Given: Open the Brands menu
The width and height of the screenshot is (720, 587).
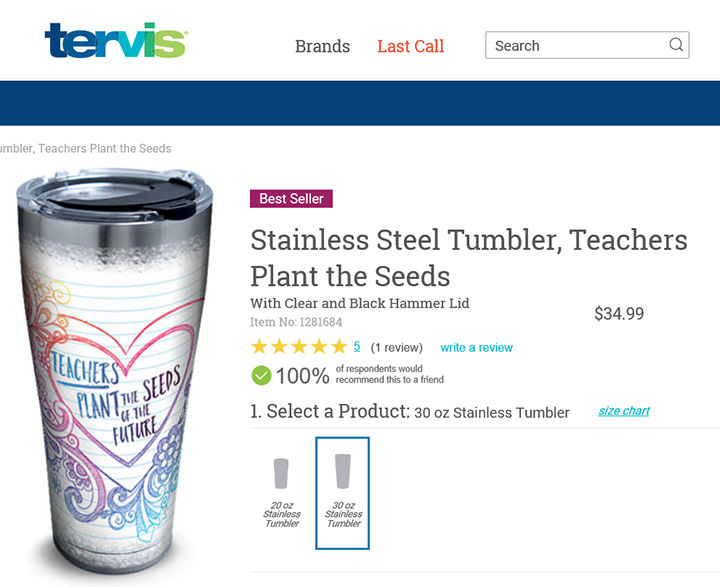Looking at the screenshot, I should pos(322,46).
